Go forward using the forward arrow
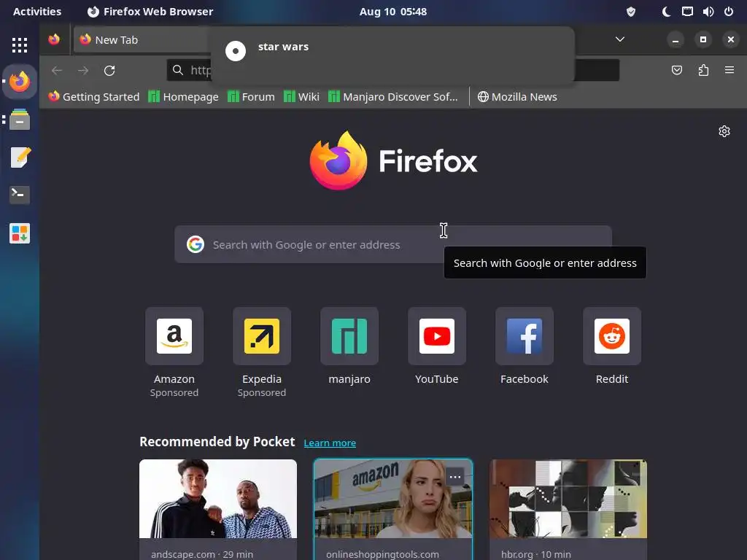 [x=83, y=71]
